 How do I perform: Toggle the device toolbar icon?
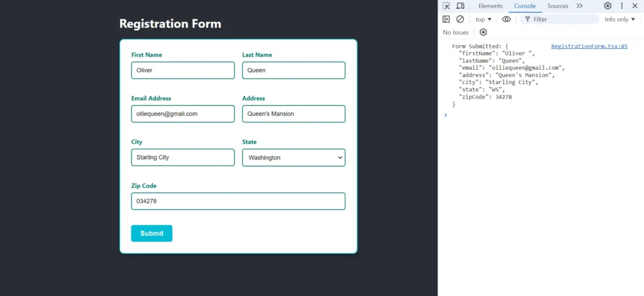[460, 6]
